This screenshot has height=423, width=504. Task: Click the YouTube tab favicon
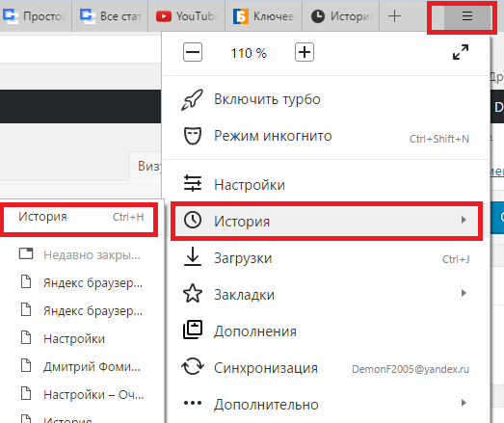[164, 16]
